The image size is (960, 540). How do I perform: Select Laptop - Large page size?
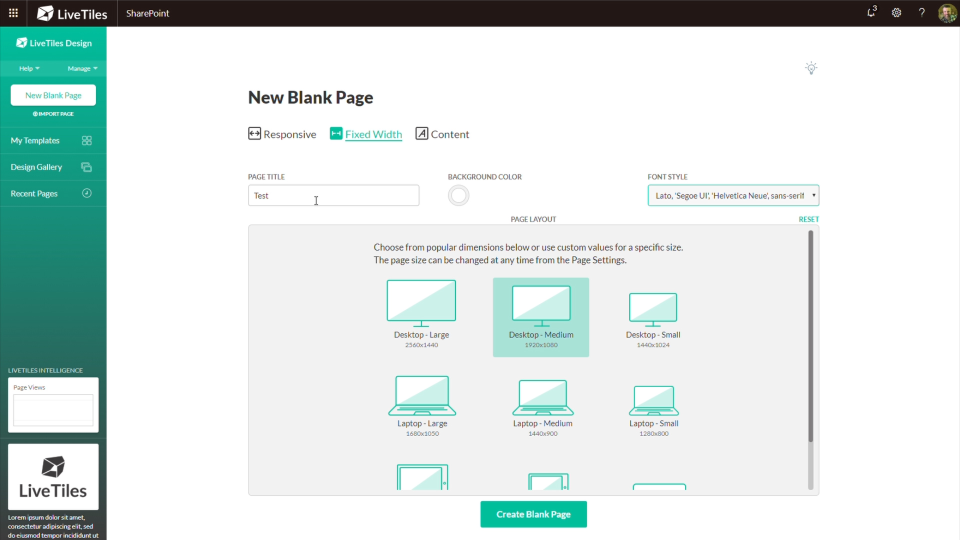coord(422,405)
